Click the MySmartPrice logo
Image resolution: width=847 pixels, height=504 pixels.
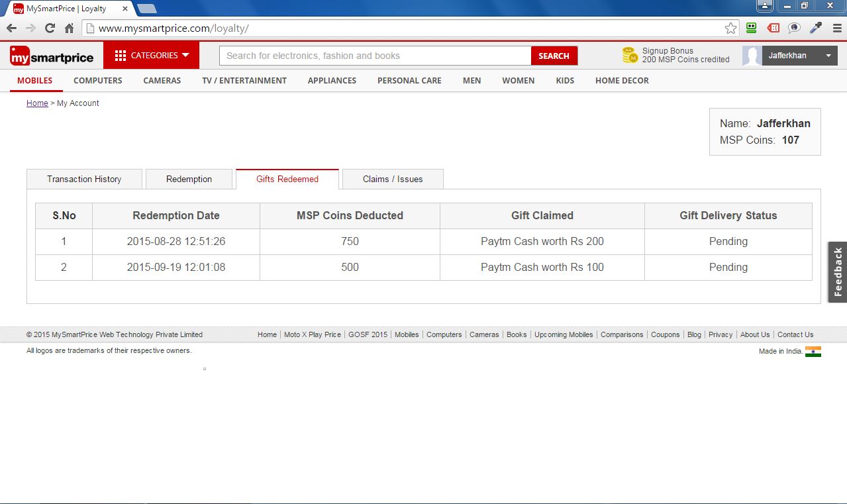pyautogui.click(x=52, y=56)
